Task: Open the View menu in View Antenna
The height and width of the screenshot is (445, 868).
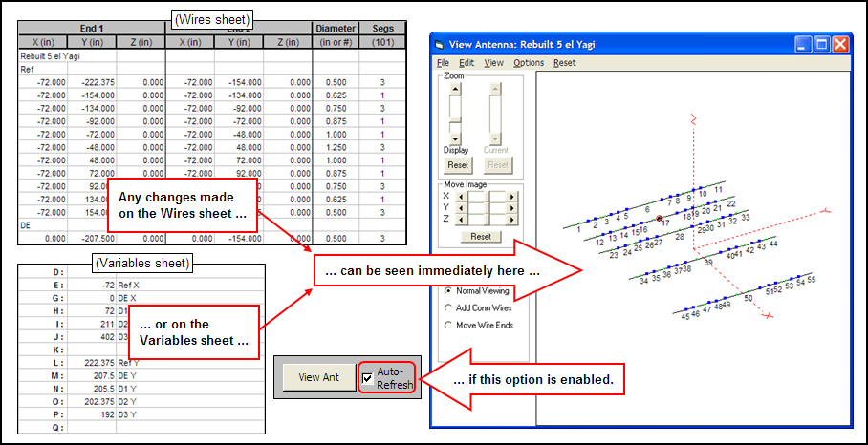Action: pyautogui.click(x=493, y=63)
